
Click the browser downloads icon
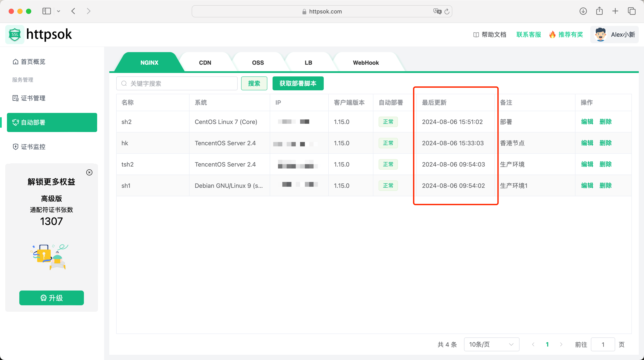pos(583,11)
